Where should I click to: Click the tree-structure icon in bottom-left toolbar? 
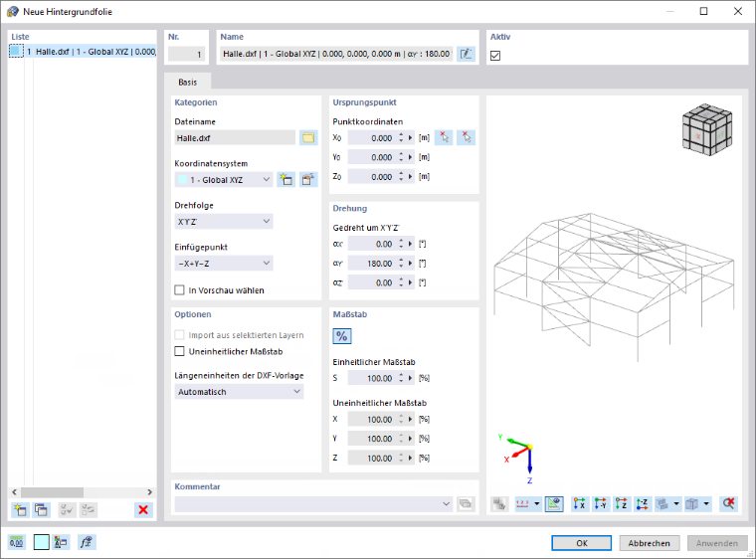[61, 542]
